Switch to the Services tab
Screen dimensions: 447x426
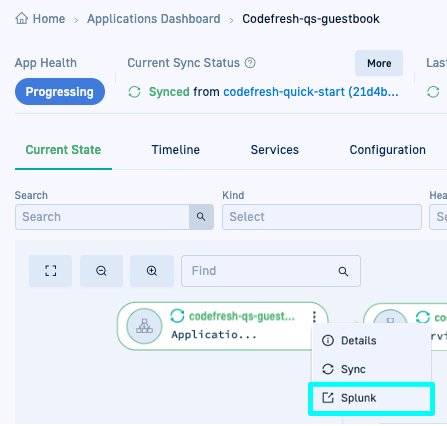[275, 150]
